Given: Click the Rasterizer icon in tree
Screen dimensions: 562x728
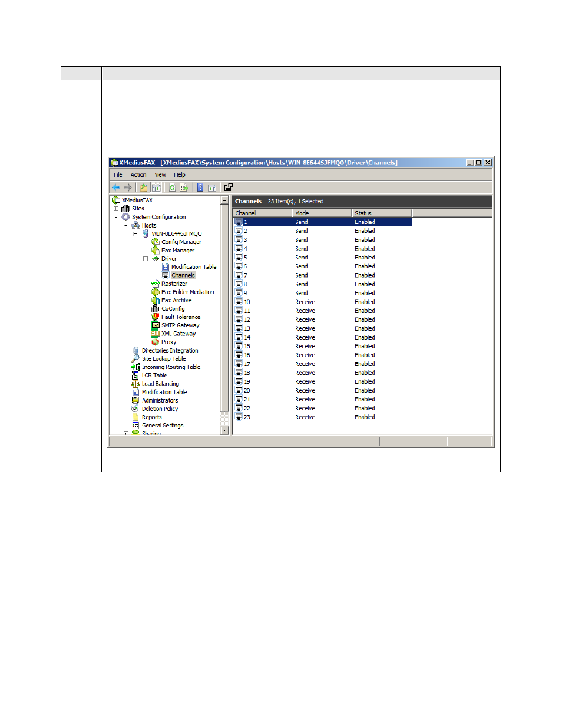Looking at the screenshot, I should pos(156,284).
